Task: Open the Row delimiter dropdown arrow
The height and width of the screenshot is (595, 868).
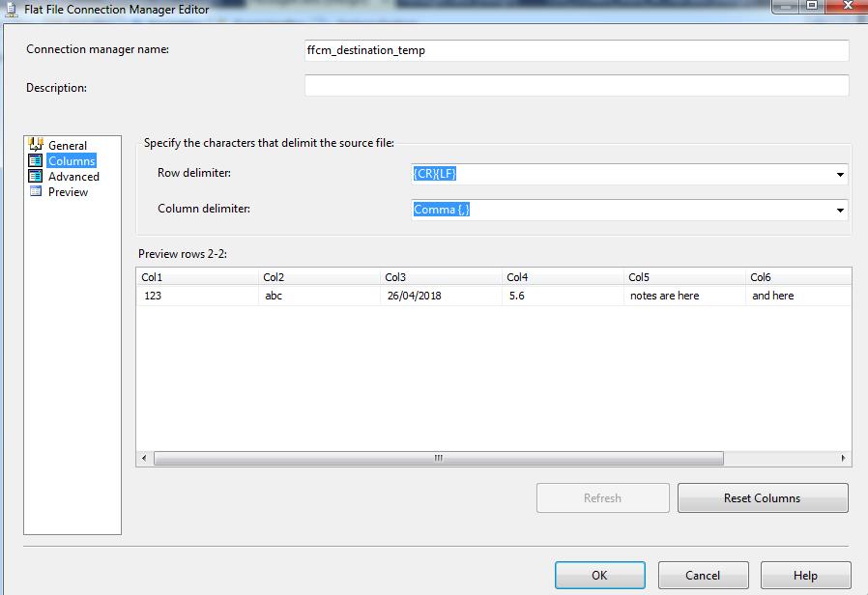Action: point(840,174)
